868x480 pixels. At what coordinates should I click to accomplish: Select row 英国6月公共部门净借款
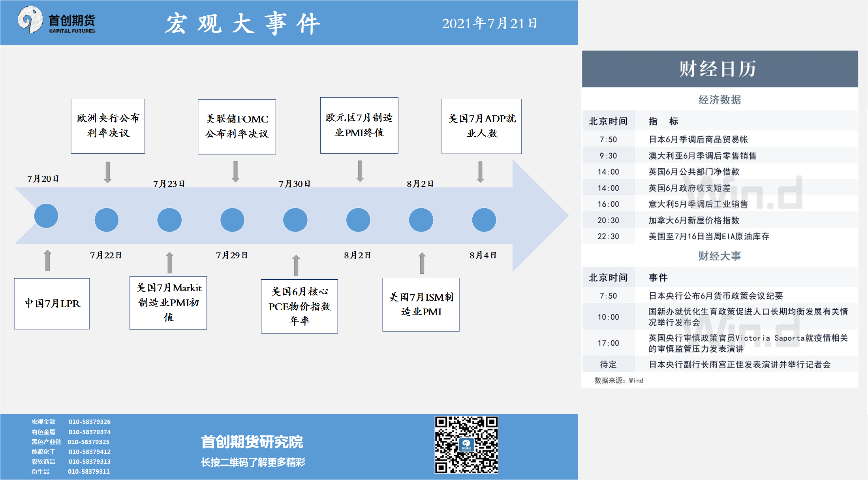(x=720, y=172)
